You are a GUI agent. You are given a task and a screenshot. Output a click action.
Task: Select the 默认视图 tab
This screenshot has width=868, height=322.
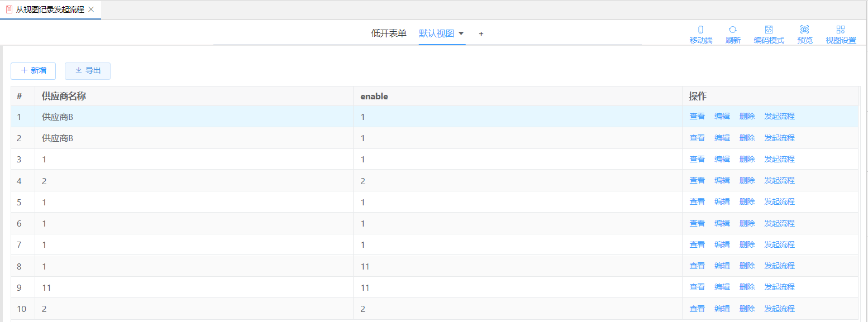pos(437,33)
